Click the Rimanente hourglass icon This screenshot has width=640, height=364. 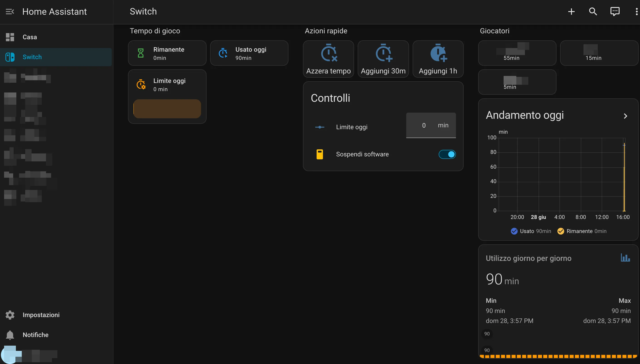[x=141, y=53]
